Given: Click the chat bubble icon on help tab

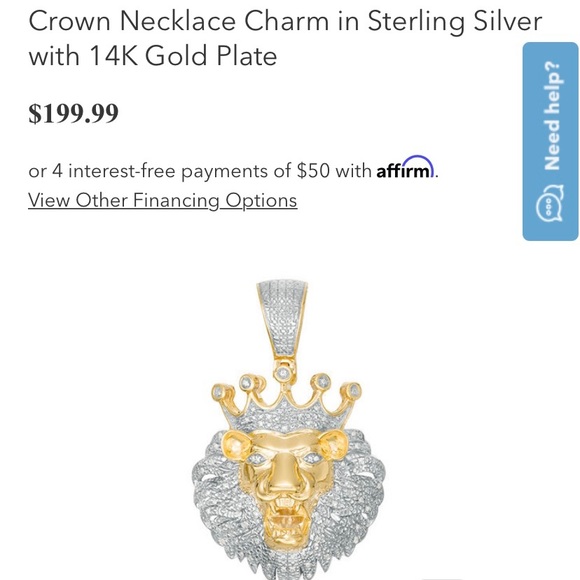Looking at the screenshot, I should [x=550, y=203].
